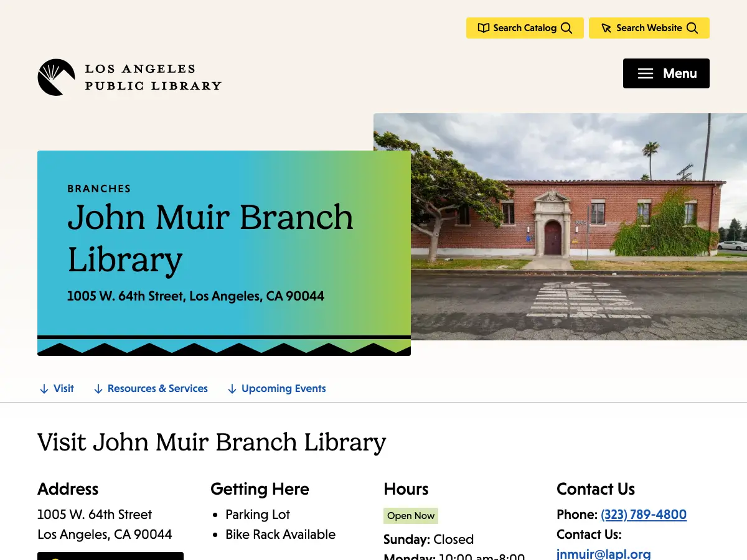Click the Bike Rack Available list item
Image resolution: width=747 pixels, height=560 pixels.
(x=280, y=534)
